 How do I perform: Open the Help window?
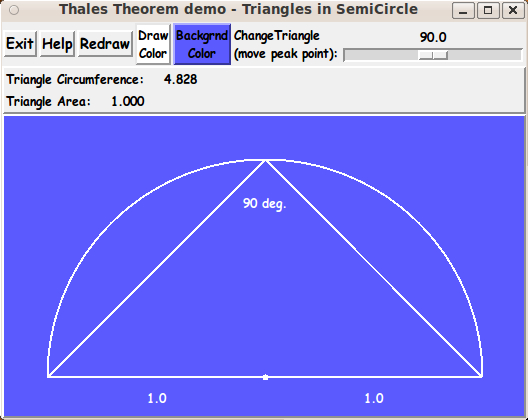[57, 44]
